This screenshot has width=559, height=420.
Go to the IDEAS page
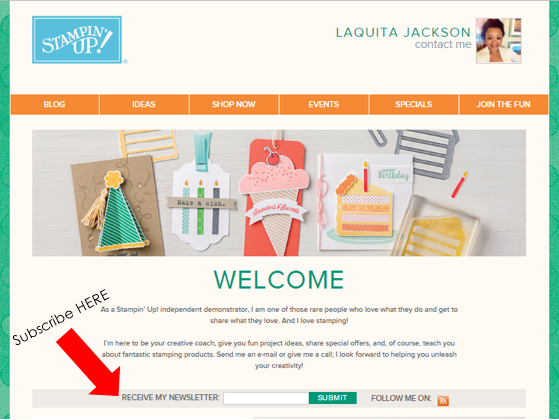pyautogui.click(x=144, y=104)
